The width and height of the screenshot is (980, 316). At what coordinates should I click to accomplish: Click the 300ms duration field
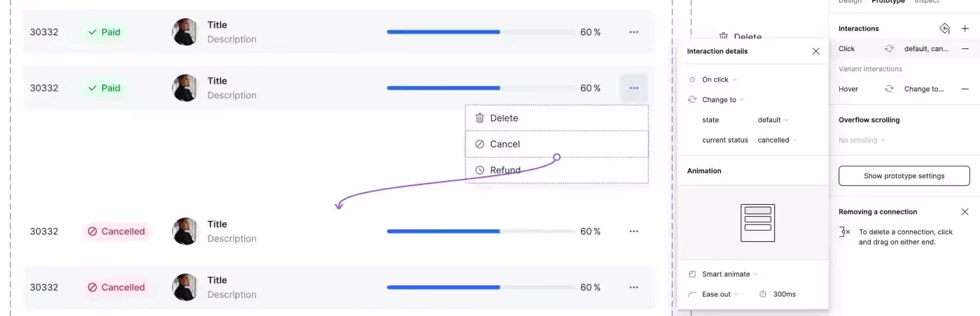[x=784, y=294]
